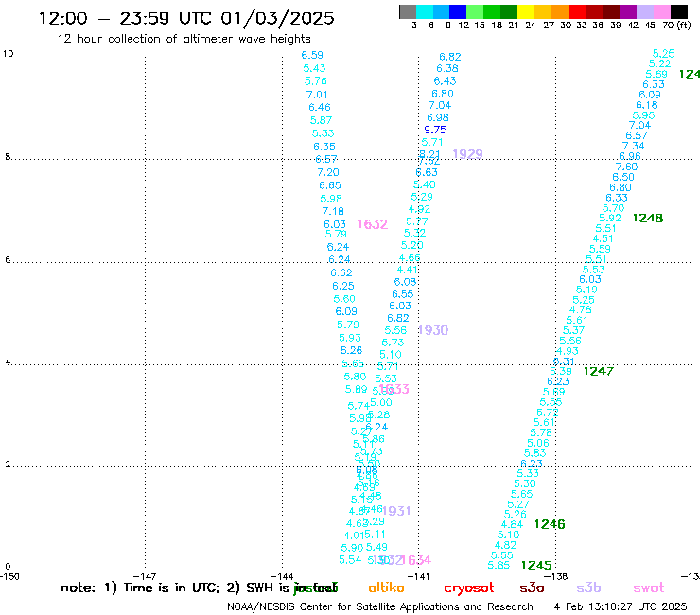The width and height of the screenshot is (700, 615).
Task: Click the '12:00 – 23:59 UTC 01/03/2025' title
Action: click(x=186, y=18)
